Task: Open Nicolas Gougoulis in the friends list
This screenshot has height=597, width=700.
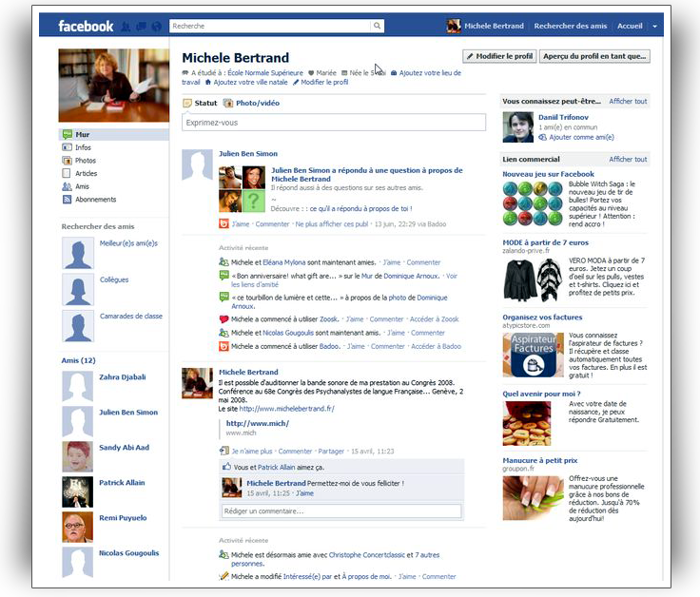Action: [129, 553]
